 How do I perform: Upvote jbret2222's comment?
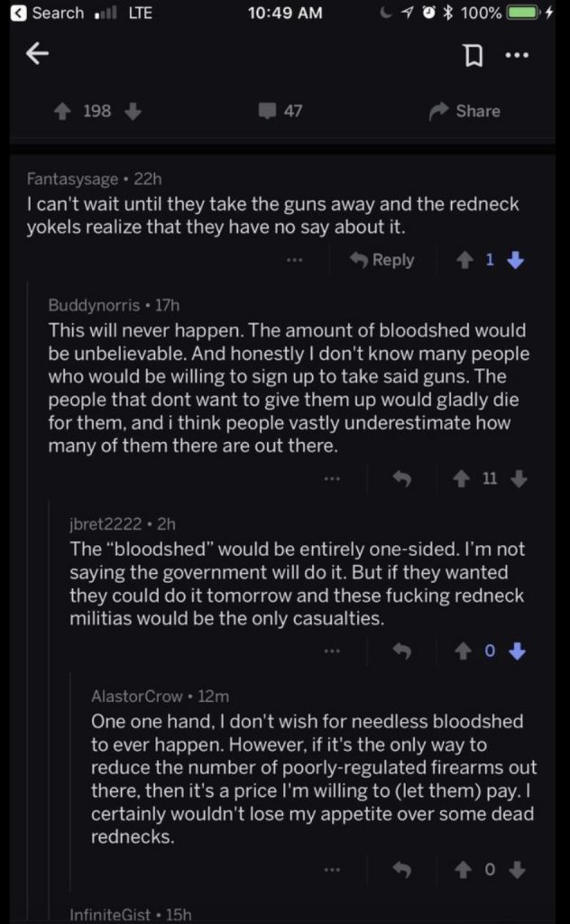[x=461, y=651]
